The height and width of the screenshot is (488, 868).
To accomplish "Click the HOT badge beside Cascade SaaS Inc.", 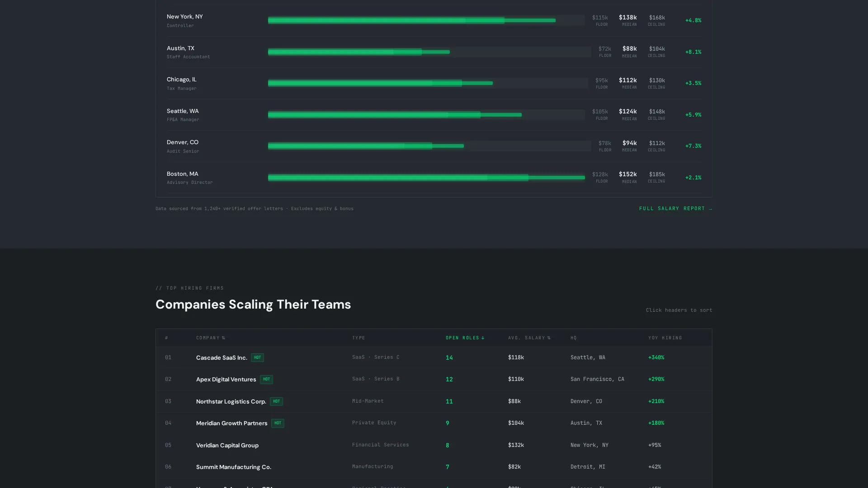I will (x=257, y=357).
